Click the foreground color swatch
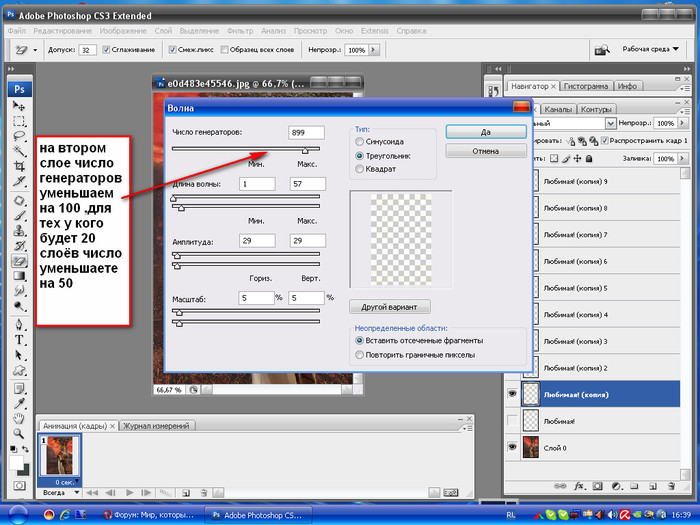 tap(16, 462)
